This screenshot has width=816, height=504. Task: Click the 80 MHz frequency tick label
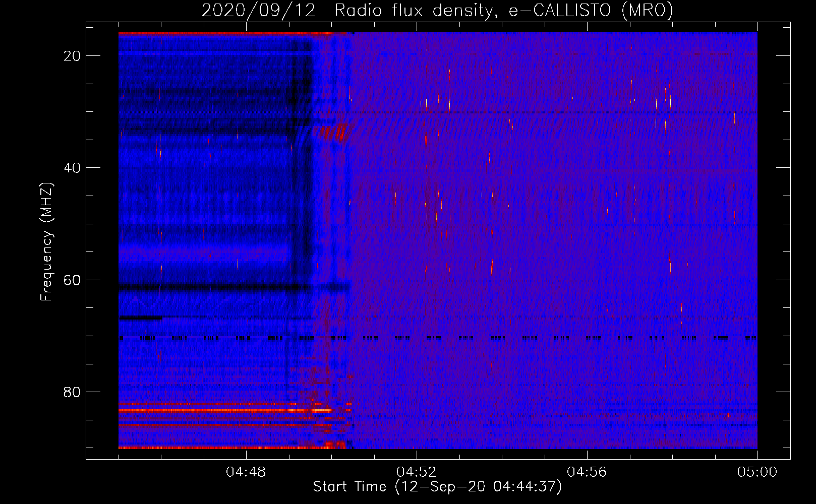(x=72, y=392)
